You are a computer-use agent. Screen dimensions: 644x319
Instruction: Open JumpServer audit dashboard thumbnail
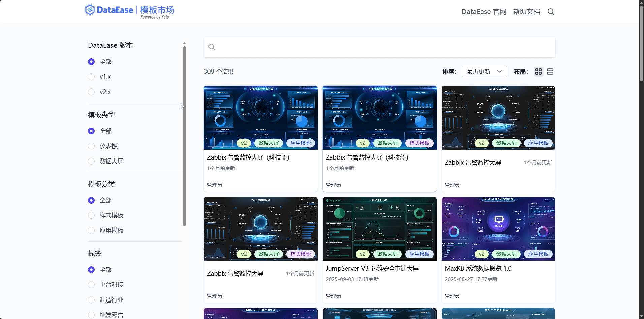379,229
